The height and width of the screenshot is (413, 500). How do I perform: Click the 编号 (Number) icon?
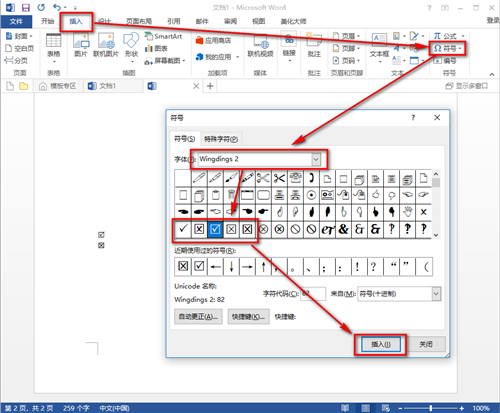pyautogui.click(x=445, y=61)
